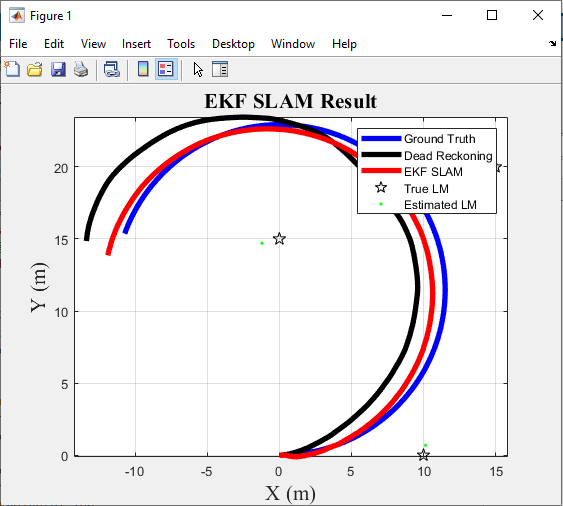
Task: Open the Edit menu
Action: [54, 44]
